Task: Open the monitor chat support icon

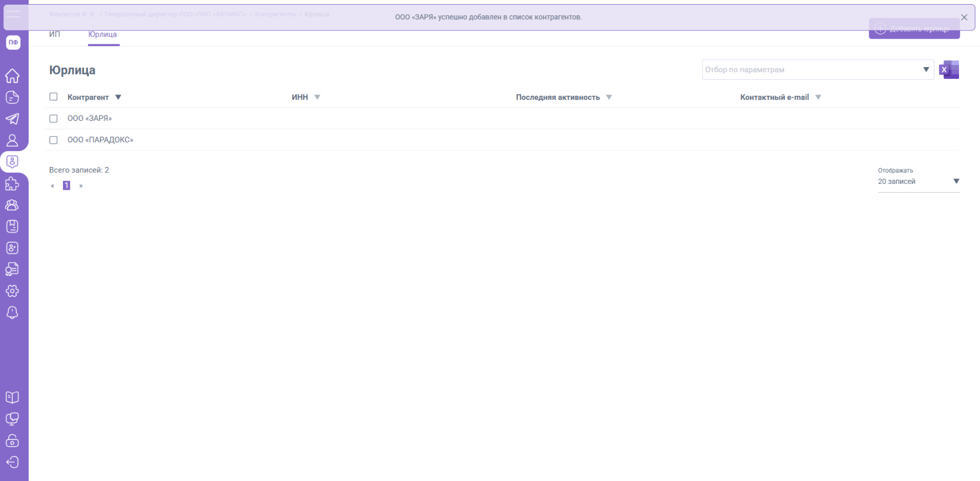Action: click(12, 419)
